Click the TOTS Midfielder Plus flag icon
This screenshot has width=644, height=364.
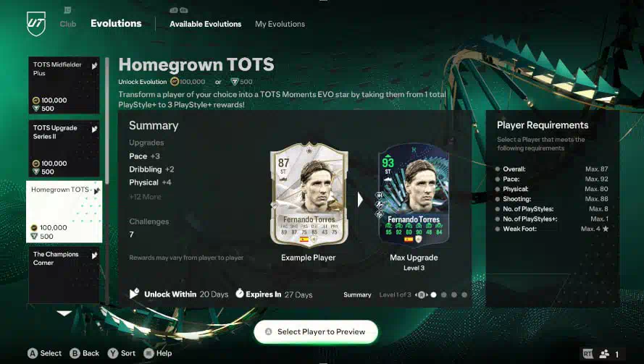click(x=94, y=66)
